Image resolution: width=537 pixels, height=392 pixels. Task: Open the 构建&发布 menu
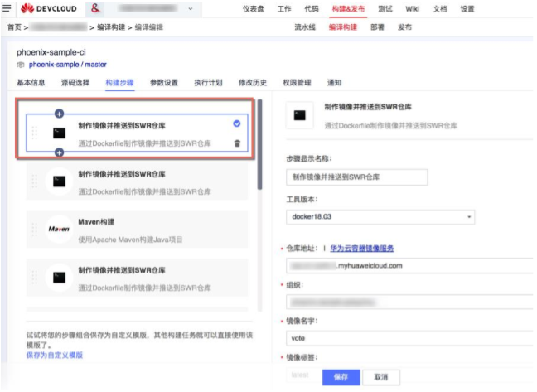(x=348, y=9)
